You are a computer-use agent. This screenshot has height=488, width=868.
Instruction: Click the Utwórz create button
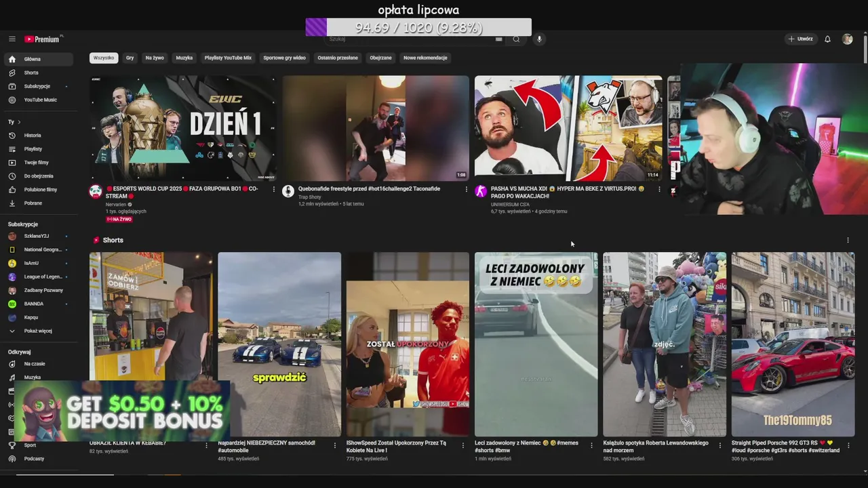[x=801, y=39]
